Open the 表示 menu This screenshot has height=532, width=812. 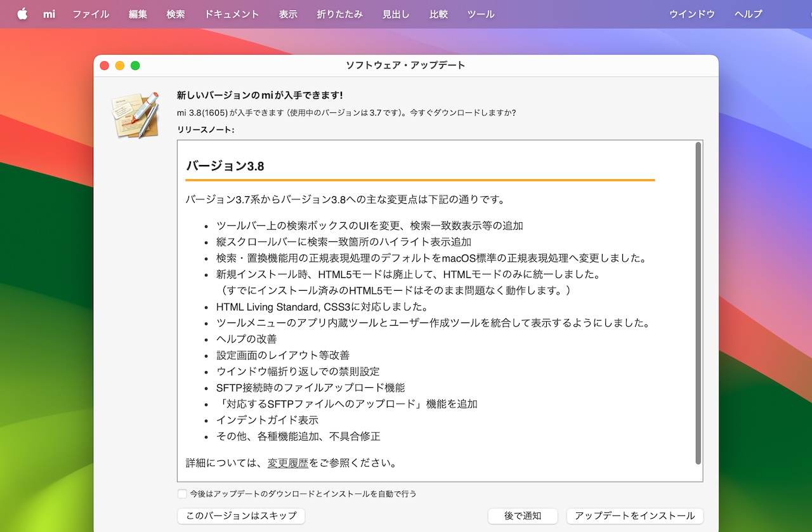[x=288, y=14]
